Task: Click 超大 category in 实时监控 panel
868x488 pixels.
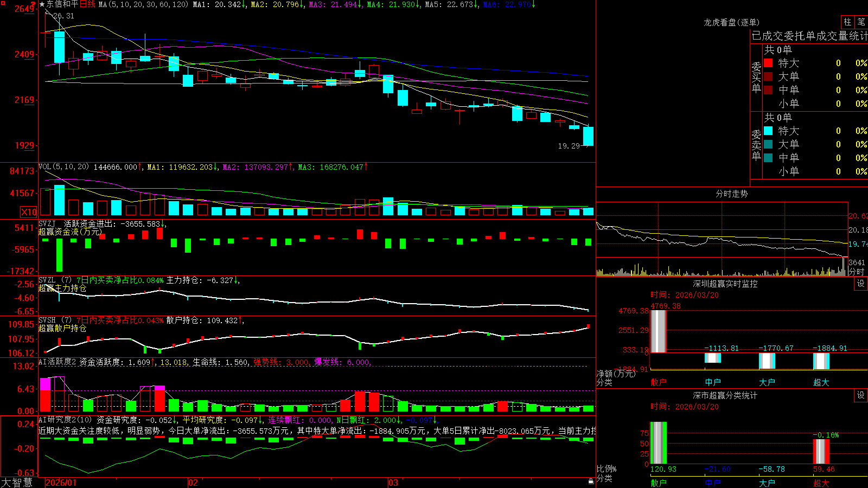Action: 821,382
